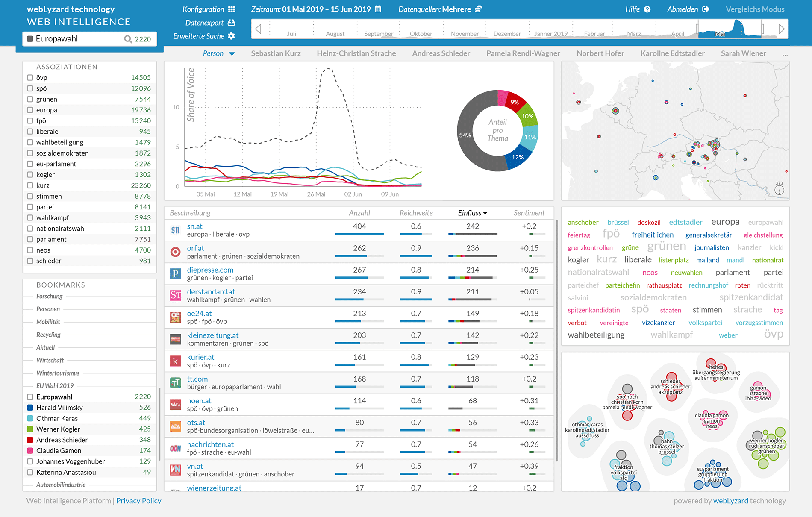Click the map cluster counter icon
Viewport: 812px width, 517px height.
pyautogui.click(x=780, y=191)
